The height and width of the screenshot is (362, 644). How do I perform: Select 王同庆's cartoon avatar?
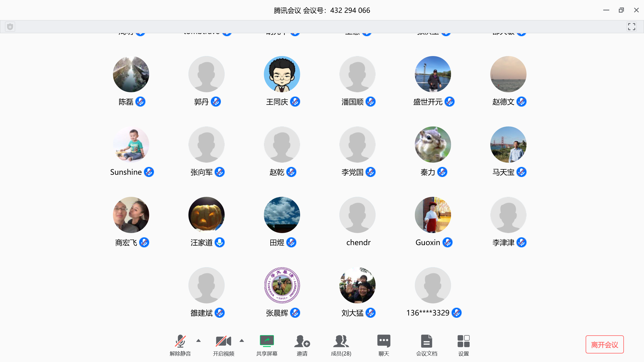(x=282, y=74)
